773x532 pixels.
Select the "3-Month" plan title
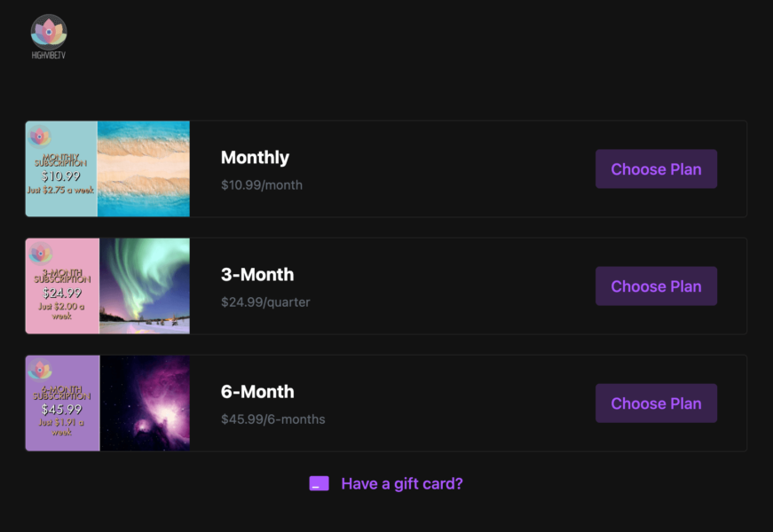pos(257,275)
